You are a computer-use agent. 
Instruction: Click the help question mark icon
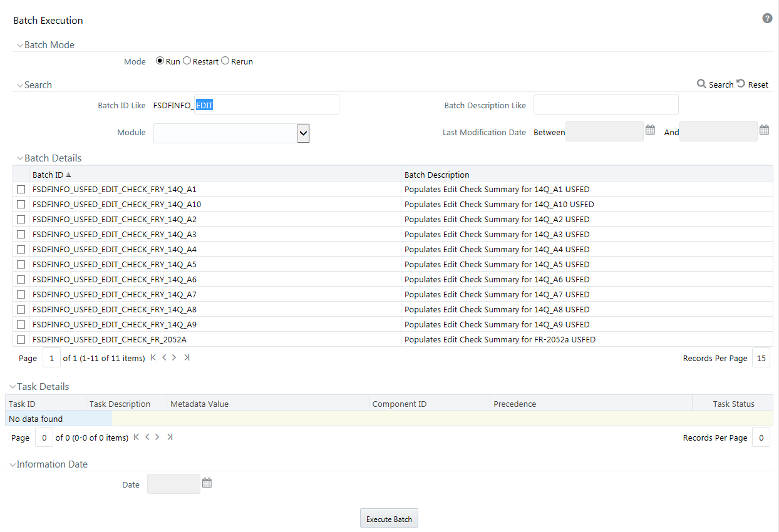(x=767, y=18)
